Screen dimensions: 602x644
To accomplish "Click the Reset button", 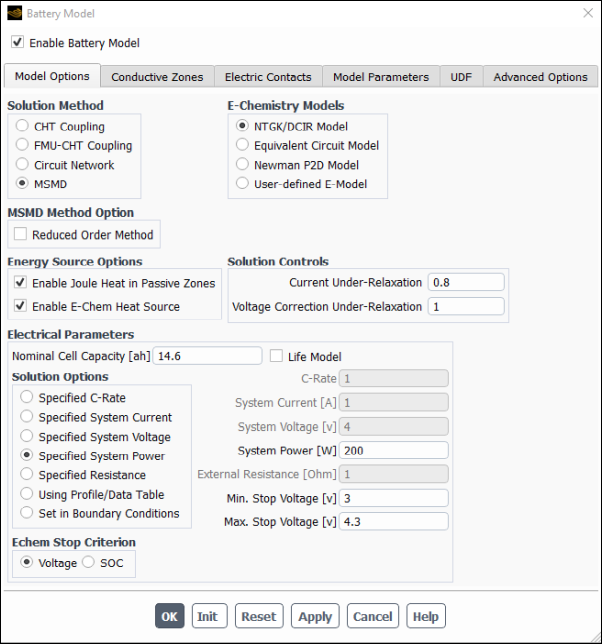I will pyautogui.click(x=259, y=616).
